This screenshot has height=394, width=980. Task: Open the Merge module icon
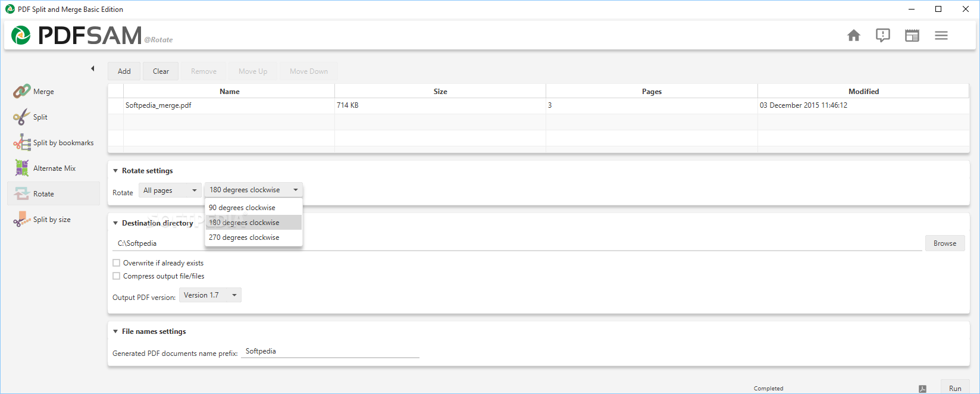pos(22,91)
